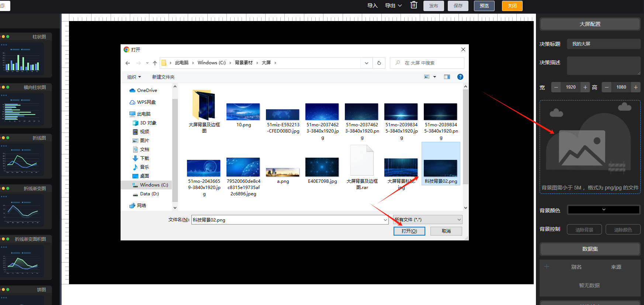Image resolution: width=644 pixels, height=305 pixels.
Task: Expand the file type filter dropdown
Action: pyautogui.click(x=459, y=220)
